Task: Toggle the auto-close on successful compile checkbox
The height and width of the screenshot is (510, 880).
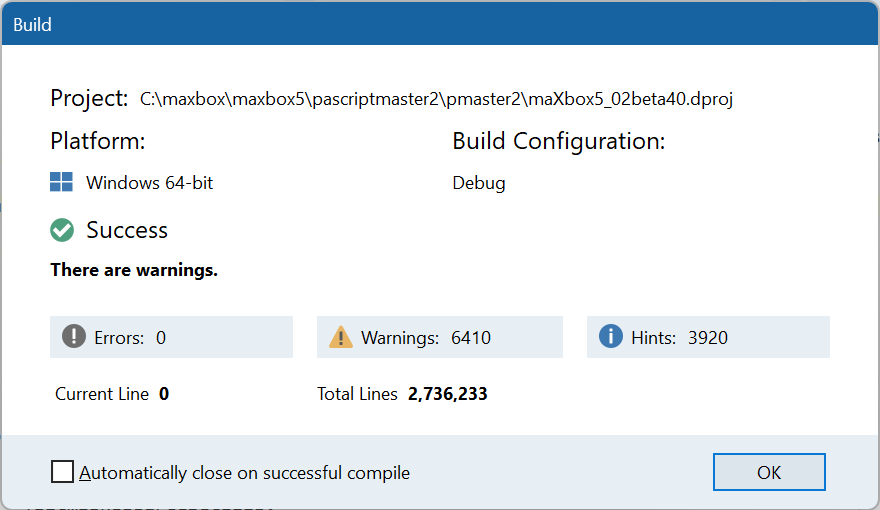Action: [x=62, y=472]
